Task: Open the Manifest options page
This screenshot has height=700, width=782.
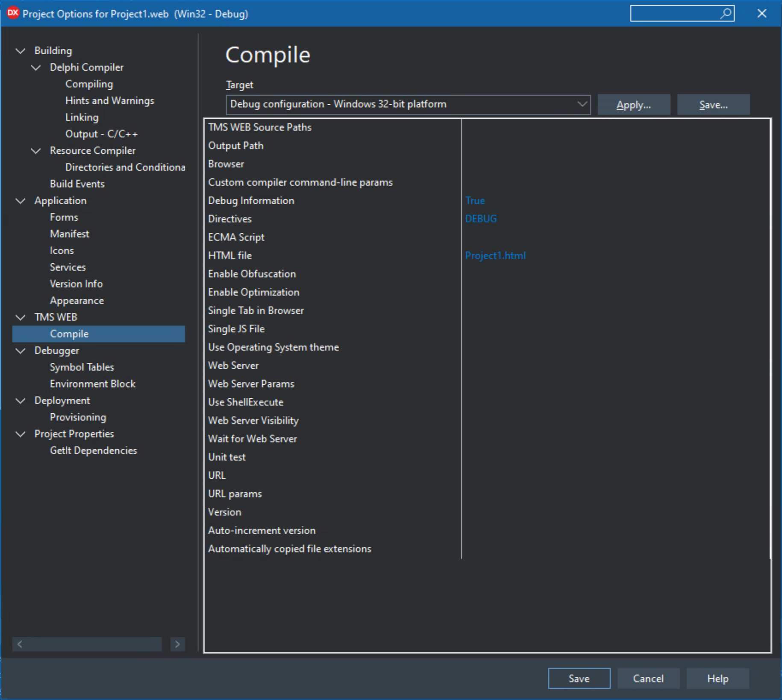Action: coord(69,234)
